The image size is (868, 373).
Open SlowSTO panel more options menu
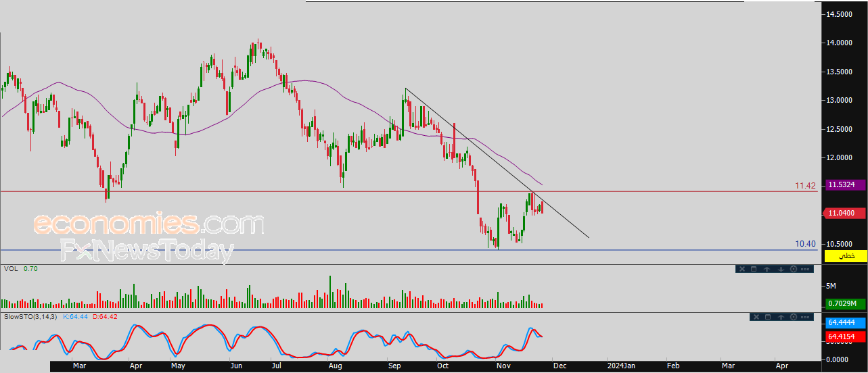click(806, 317)
